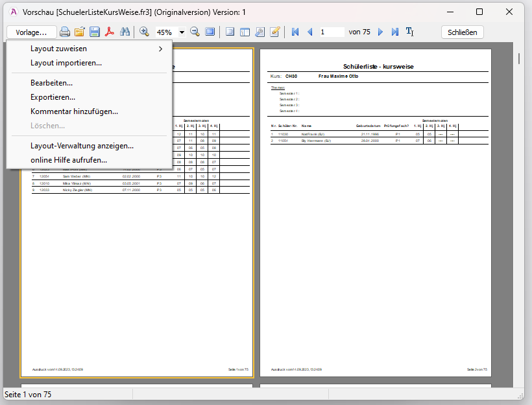The image size is (532, 405).
Task: Click the course code 'CH80' on page 2
Action: tap(291, 76)
